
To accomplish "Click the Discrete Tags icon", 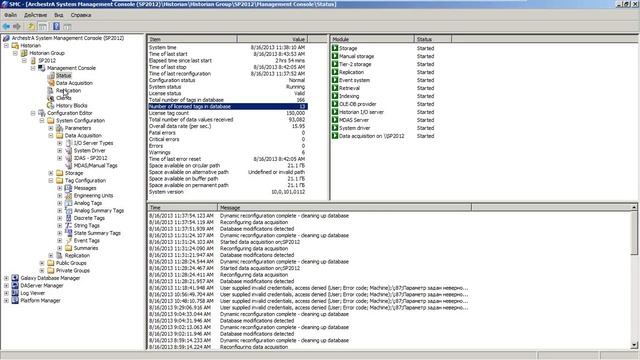I will point(69,218).
